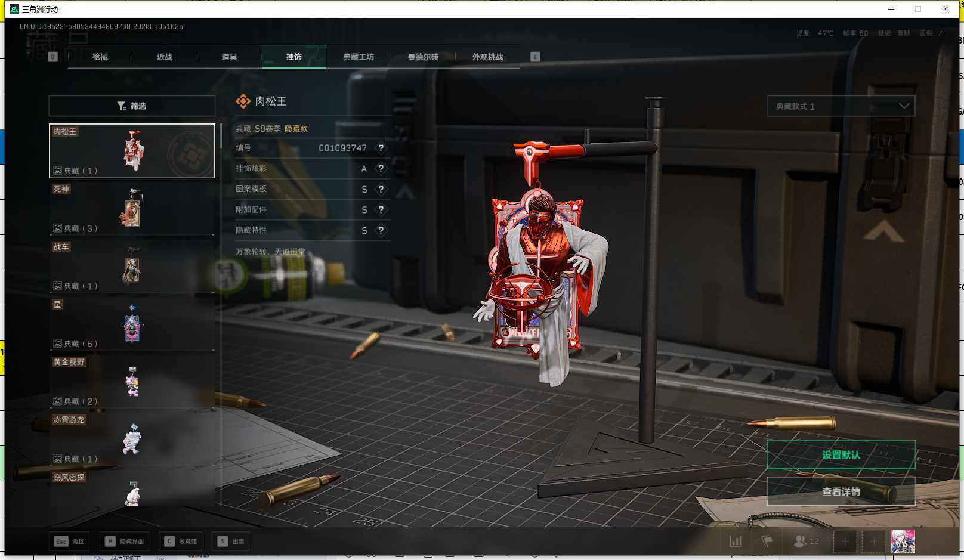
Task: Click the 温度 47℃ readout
Action: point(815,33)
